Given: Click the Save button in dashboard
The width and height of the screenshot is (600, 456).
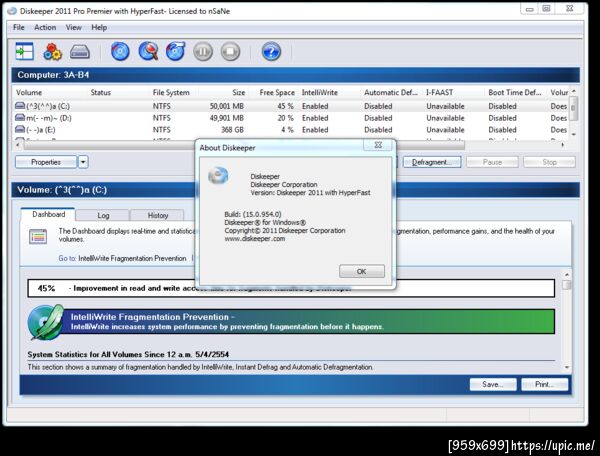Looking at the screenshot, I should point(493,384).
